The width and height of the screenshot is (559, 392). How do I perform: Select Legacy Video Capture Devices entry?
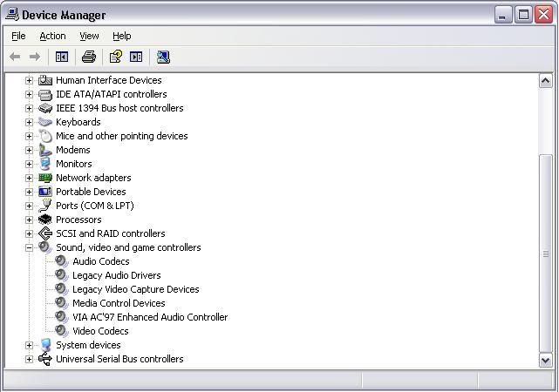click(136, 289)
